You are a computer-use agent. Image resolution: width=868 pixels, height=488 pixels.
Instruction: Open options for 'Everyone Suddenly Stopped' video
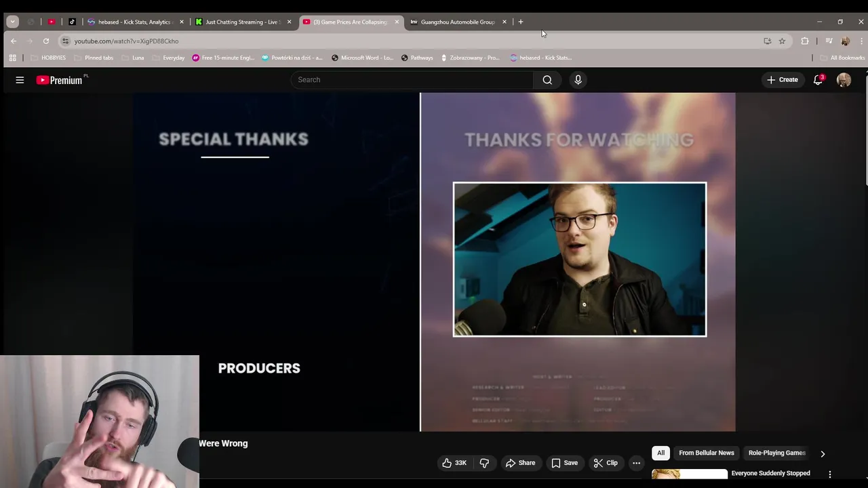click(830, 474)
